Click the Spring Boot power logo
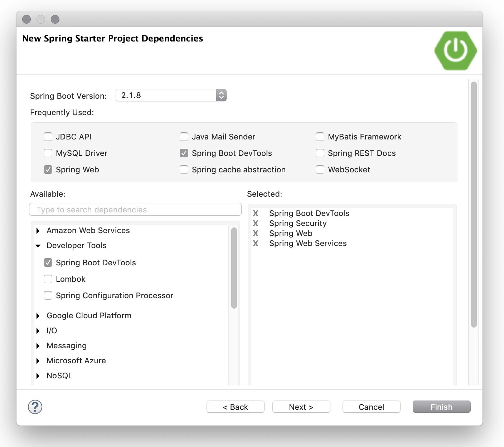This screenshot has height=447, width=504. coord(455,50)
